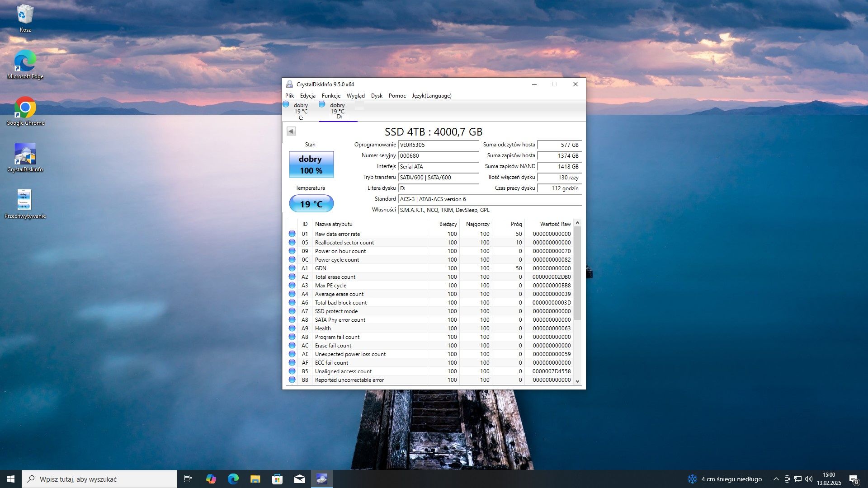Select the Unaligned access count row
The image size is (868, 488).
[x=429, y=371]
